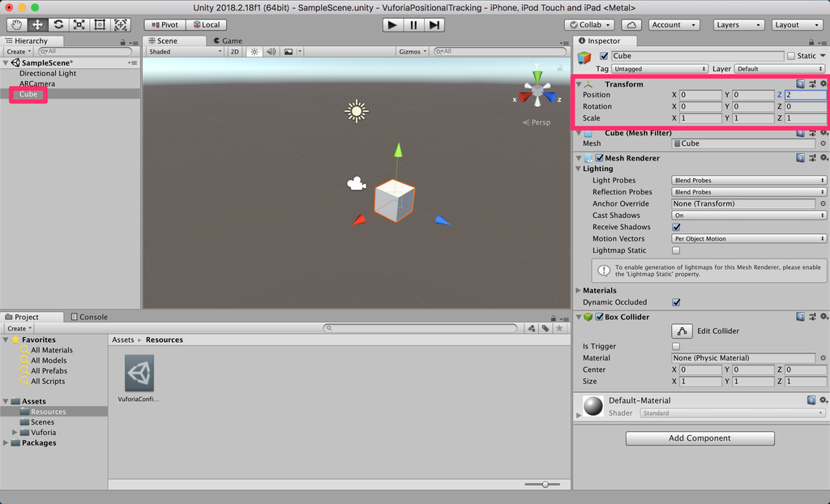Click the sun light gizmo in scene
Screen dimensions: 830x504
pyautogui.click(x=357, y=111)
